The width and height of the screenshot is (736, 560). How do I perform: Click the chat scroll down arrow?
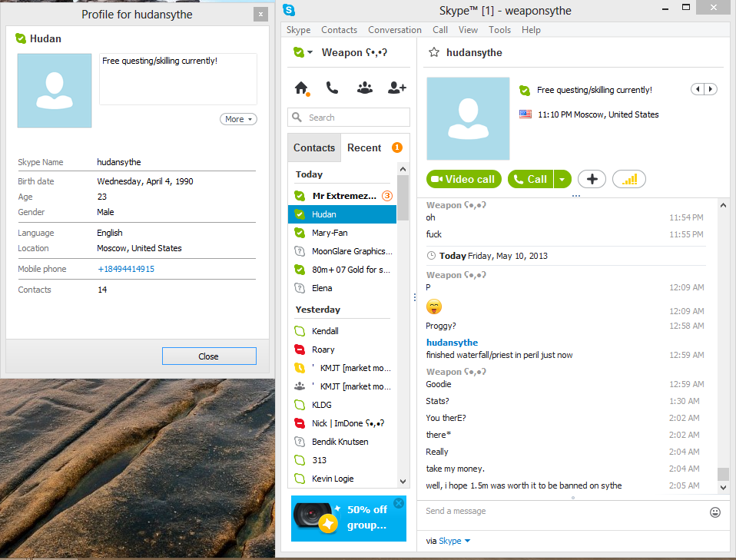[x=724, y=487]
